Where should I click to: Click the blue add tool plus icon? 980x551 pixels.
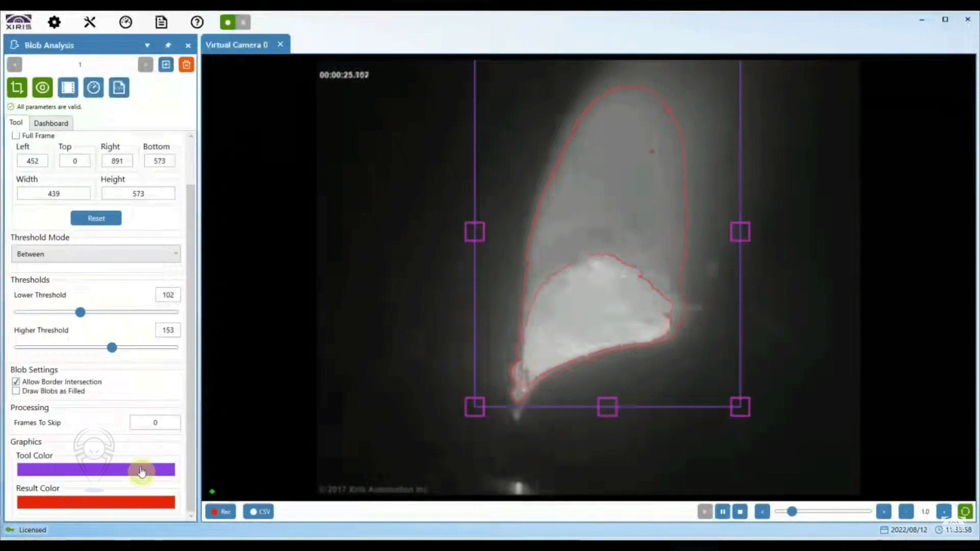pyautogui.click(x=166, y=65)
